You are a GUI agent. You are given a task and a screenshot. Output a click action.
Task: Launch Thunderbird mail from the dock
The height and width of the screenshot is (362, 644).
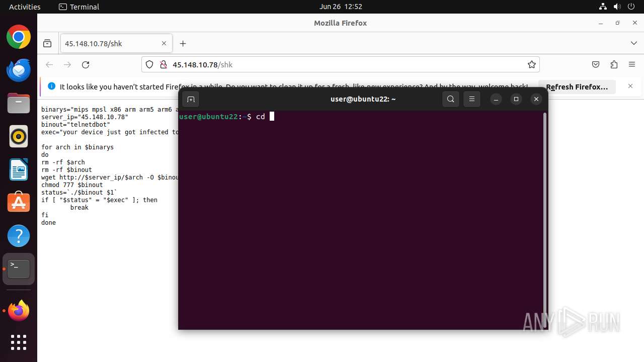point(19,70)
